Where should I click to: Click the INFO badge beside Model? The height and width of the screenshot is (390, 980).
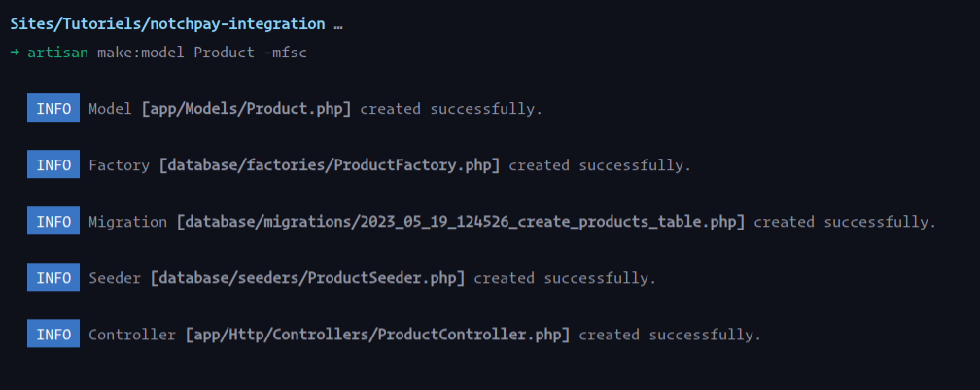(53, 109)
